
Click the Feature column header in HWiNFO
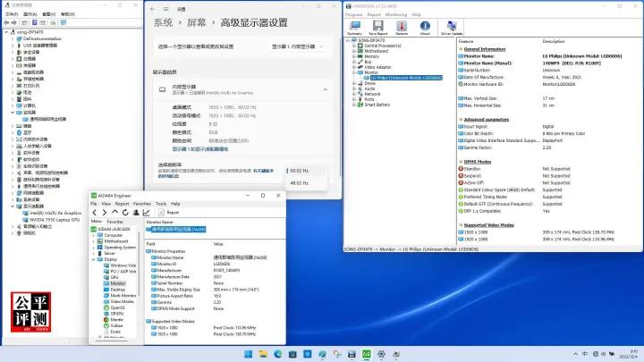pyautogui.click(x=466, y=41)
